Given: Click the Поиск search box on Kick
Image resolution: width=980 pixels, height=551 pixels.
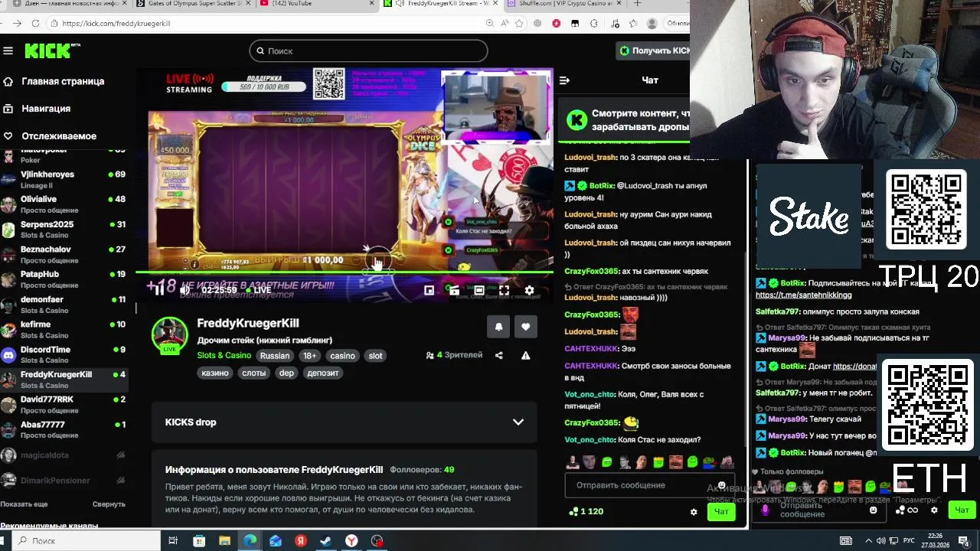Looking at the screenshot, I should (x=368, y=51).
